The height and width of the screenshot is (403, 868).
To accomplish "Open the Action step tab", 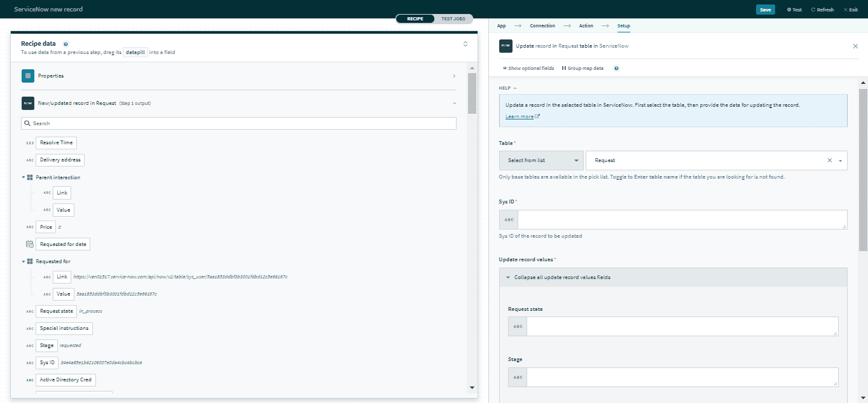I will point(586,26).
